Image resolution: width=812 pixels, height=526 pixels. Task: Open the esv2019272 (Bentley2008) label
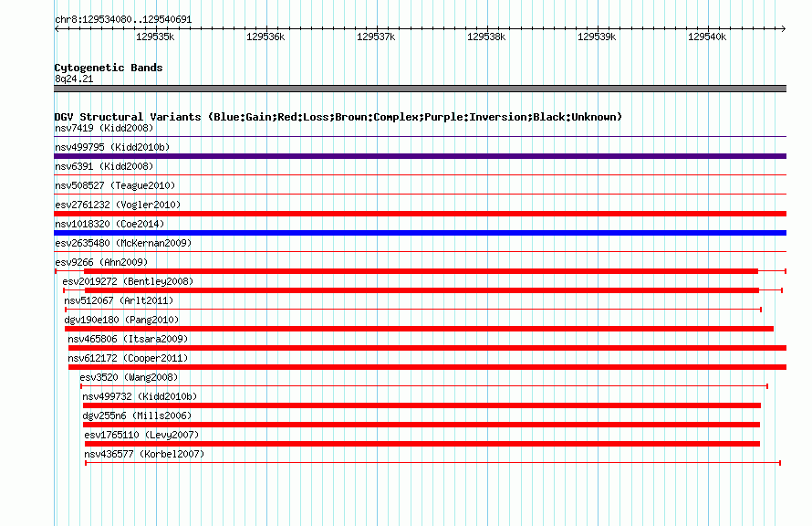[x=128, y=281]
